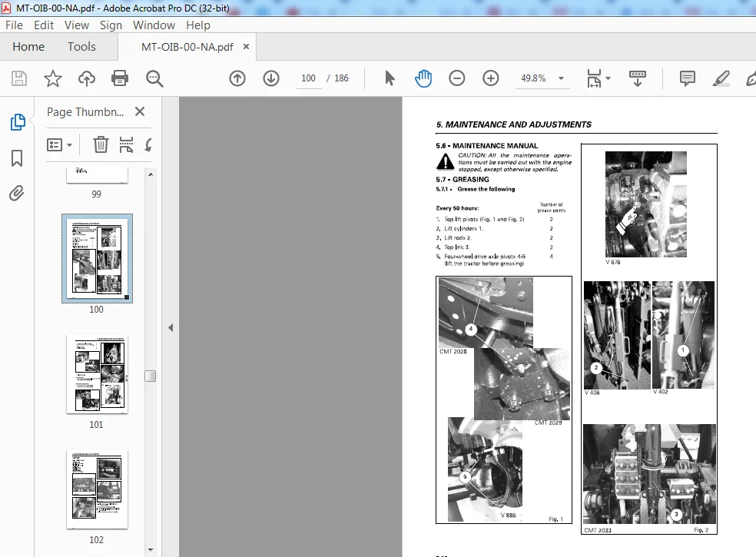Click thumbnail scrollbar up arrow
Screen dimensions: 756x557
151,174
